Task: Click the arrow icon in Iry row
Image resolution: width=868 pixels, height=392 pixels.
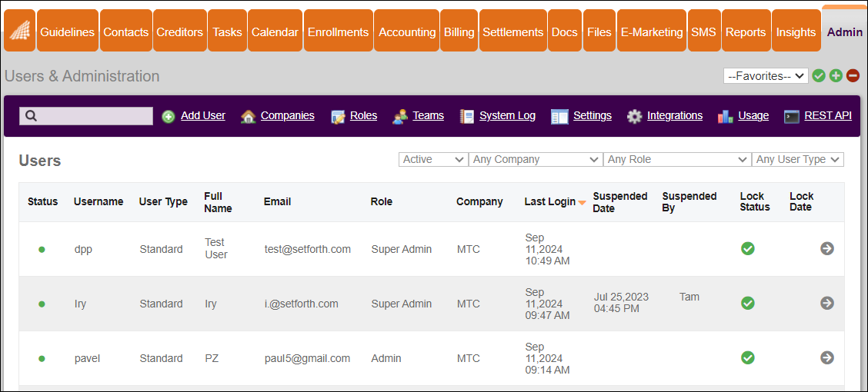Action: (x=827, y=303)
